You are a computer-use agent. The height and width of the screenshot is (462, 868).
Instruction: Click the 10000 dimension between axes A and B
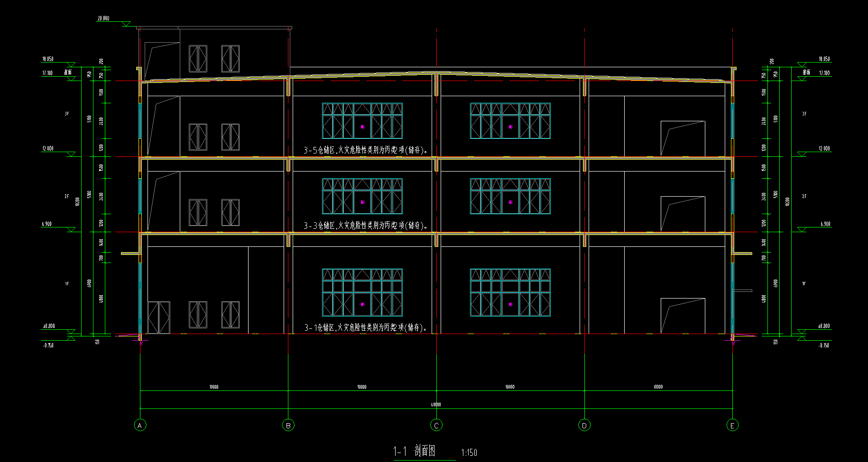point(214,387)
